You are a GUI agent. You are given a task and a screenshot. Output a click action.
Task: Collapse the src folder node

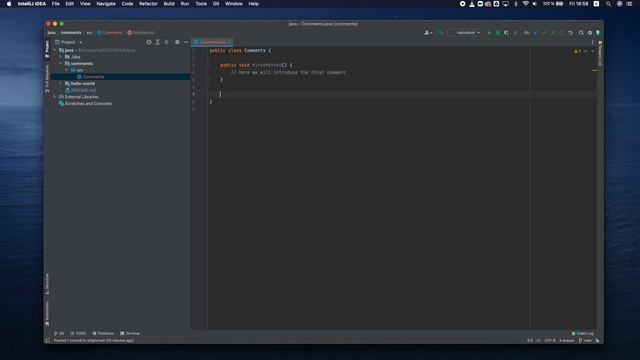click(x=67, y=70)
